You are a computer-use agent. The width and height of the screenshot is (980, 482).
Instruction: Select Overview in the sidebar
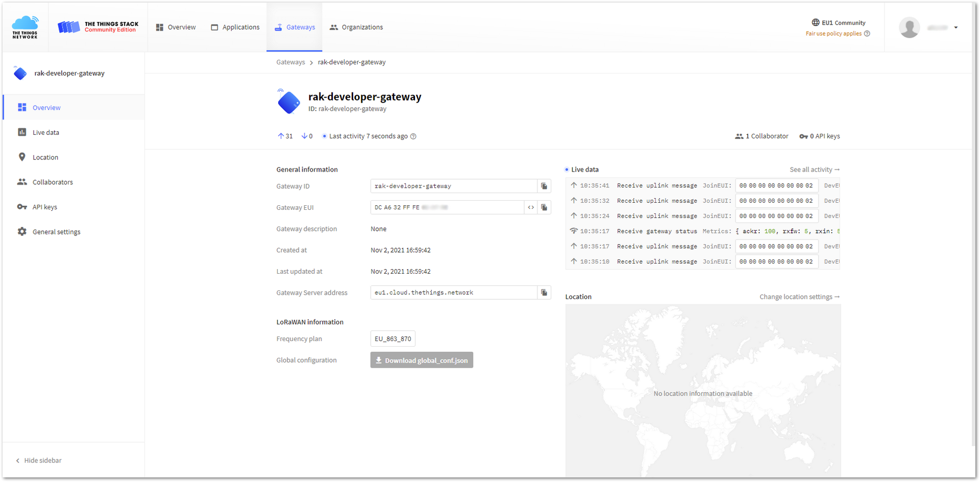coord(73,107)
